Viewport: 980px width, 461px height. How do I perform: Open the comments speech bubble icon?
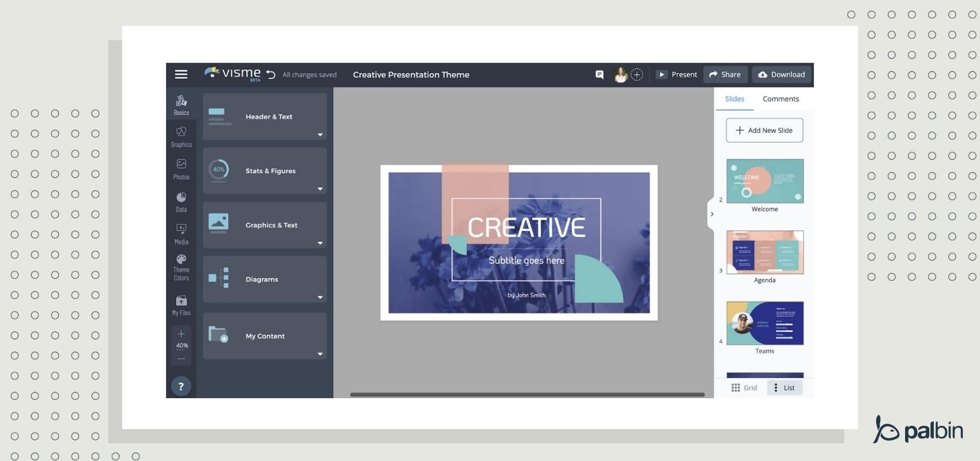click(x=600, y=74)
